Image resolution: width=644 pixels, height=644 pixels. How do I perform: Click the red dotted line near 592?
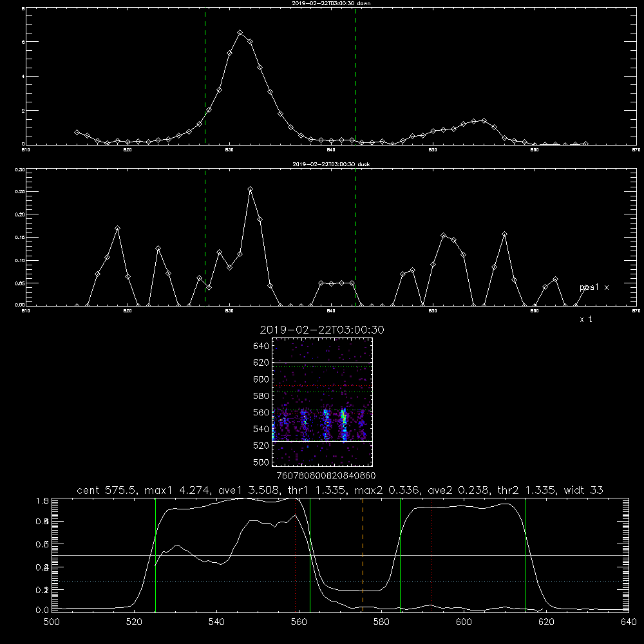tap(431, 554)
